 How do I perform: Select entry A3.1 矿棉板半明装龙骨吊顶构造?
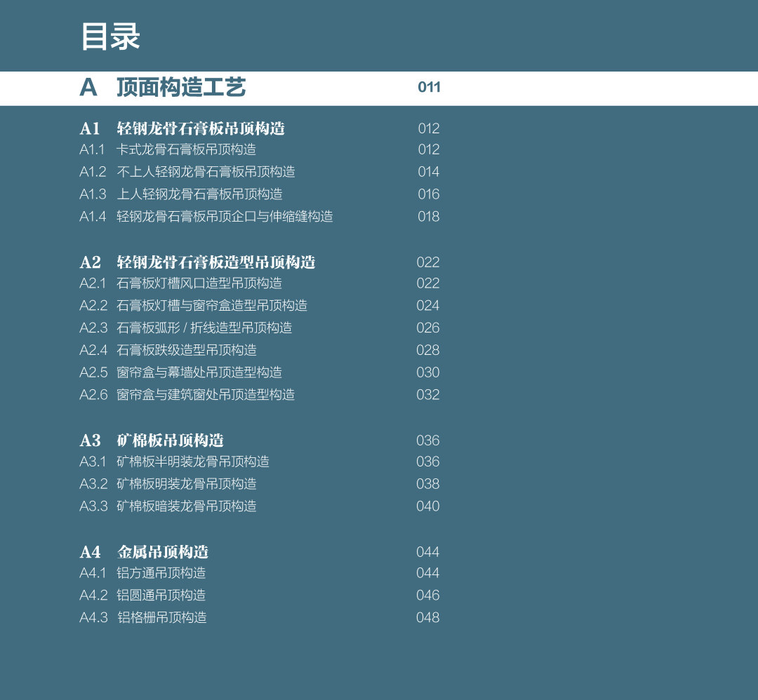click(x=174, y=462)
